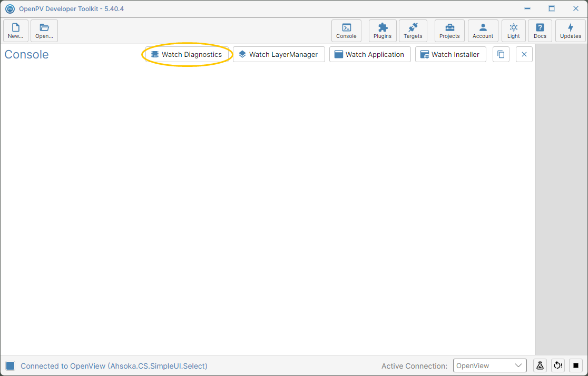Maximize the OpenPV Developer Toolkit window
Viewport: 588px width, 376px height.
click(x=552, y=8)
